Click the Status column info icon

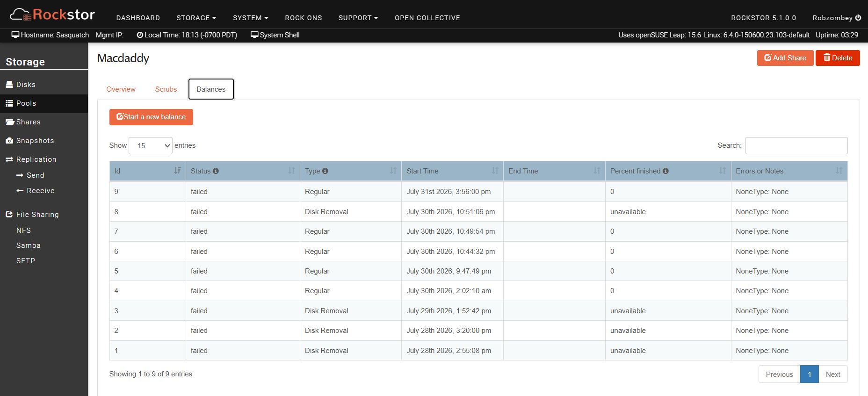[x=216, y=171]
